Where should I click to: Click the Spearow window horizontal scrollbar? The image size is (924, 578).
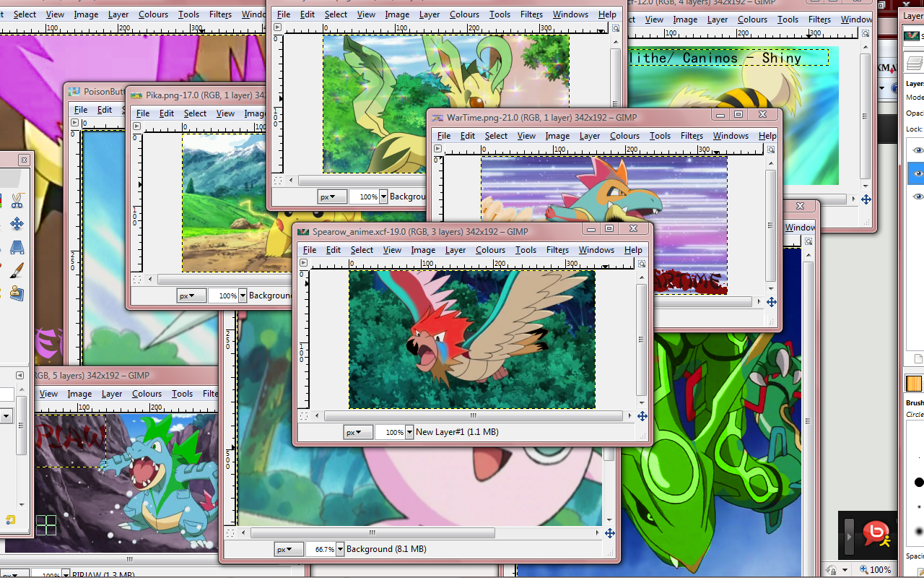(x=473, y=416)
